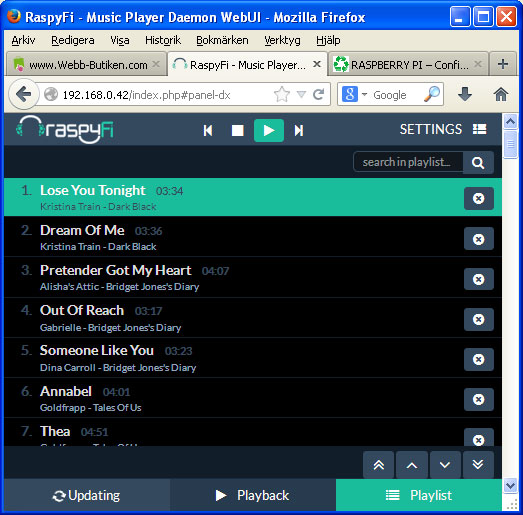Click the scrollbar down arrow
This screenshot has width=523, height=515.
click(510, 485)
